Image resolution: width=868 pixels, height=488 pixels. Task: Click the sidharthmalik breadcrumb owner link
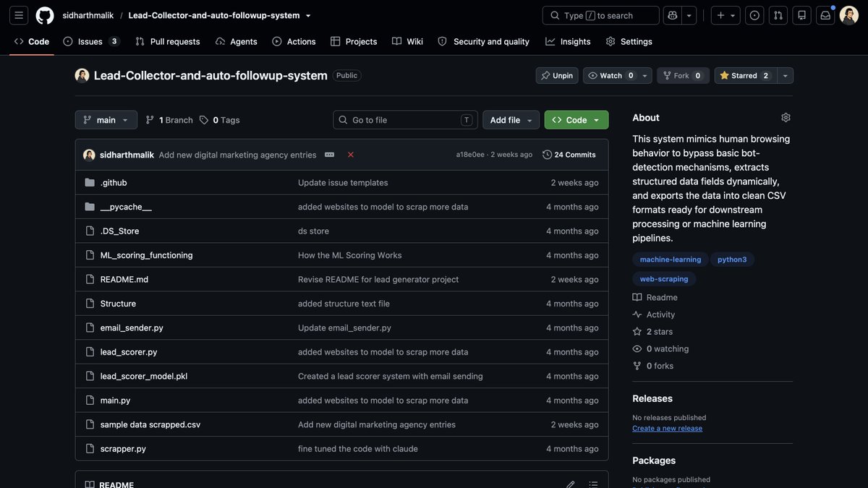pyautogui.click(x=88, y=15)
